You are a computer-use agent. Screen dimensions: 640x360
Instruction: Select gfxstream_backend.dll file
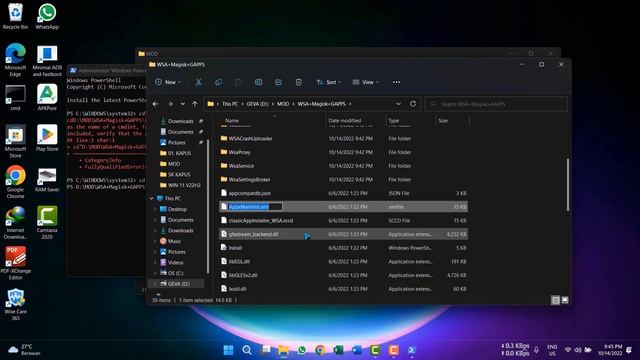(344, 234)
